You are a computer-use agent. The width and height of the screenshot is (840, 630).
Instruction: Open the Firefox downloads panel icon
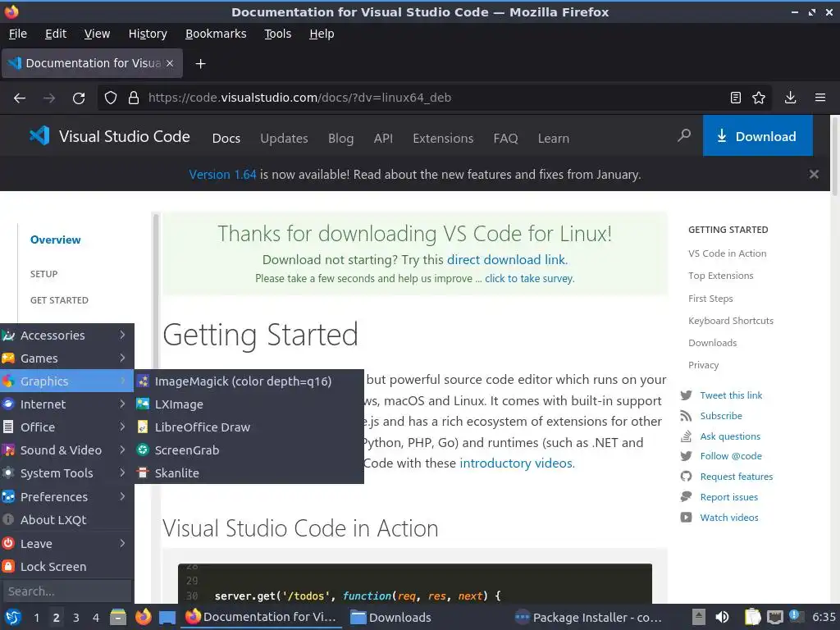click(790, 98)
